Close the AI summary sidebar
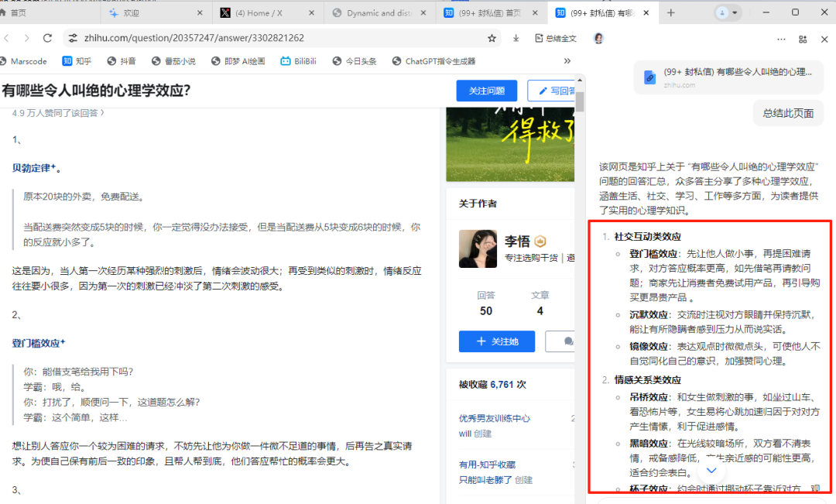Viewport: 836px width, 504px height. click(x=824, y=39)
